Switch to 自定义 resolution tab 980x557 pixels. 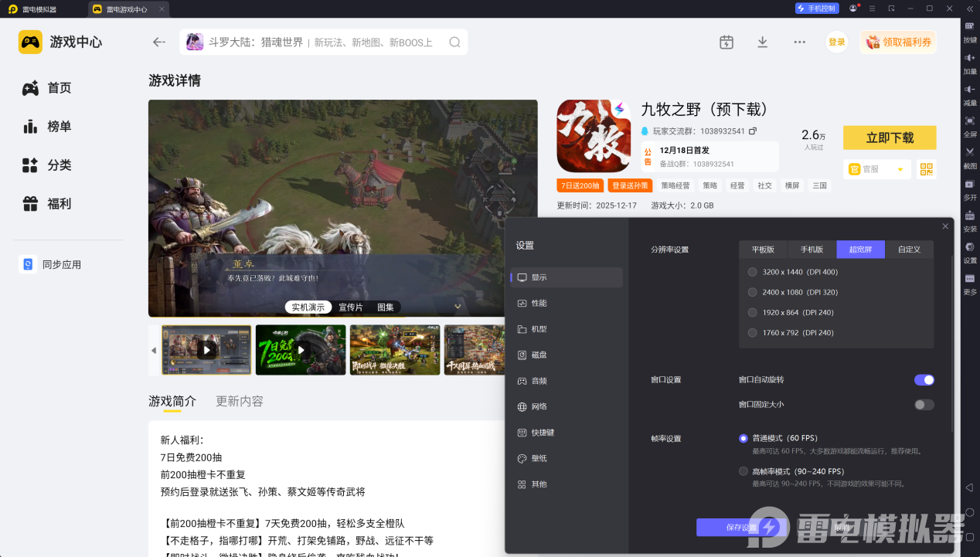point(909,250)
